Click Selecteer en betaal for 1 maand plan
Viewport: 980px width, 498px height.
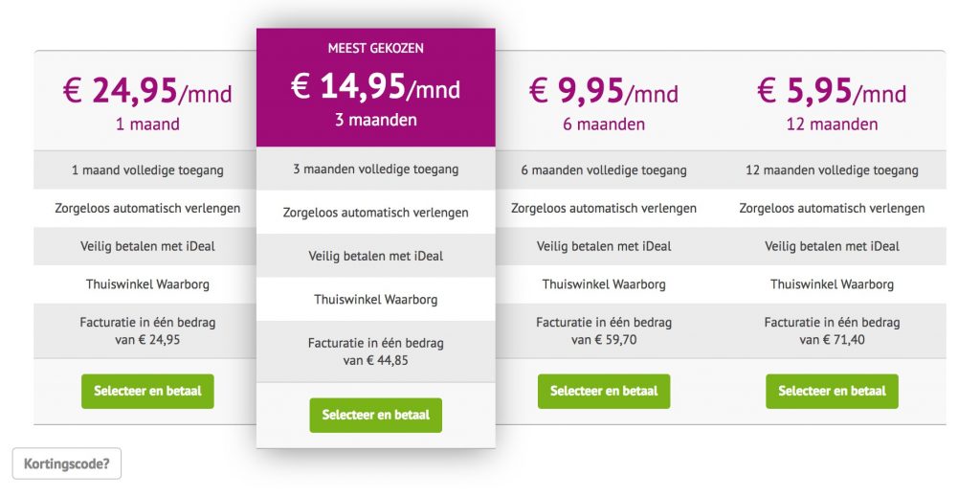pyautogui.click(x=147, y=391)
